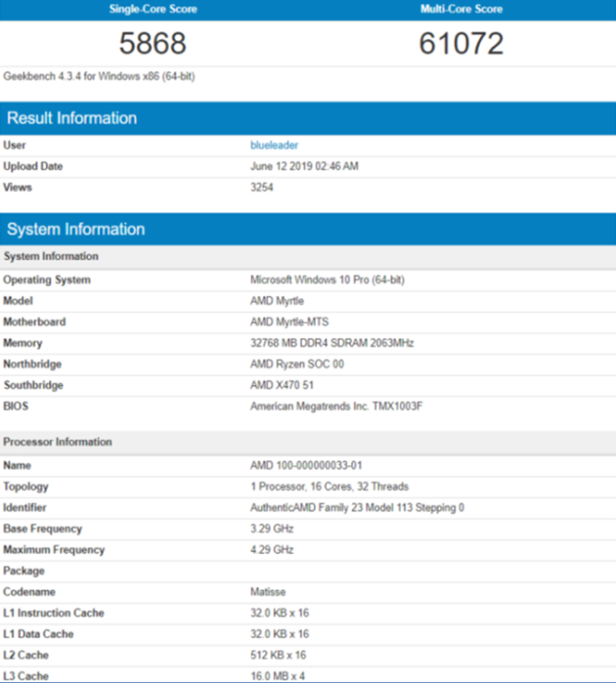Click the American Megatrends BIOS value
This screenshot has height=683, width=616.
[x=338, y=406]
